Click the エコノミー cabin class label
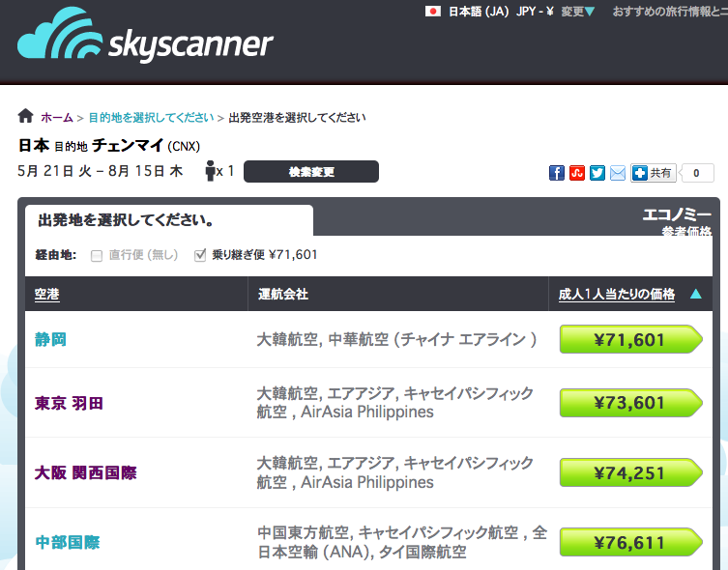 [x=677, y=214]
